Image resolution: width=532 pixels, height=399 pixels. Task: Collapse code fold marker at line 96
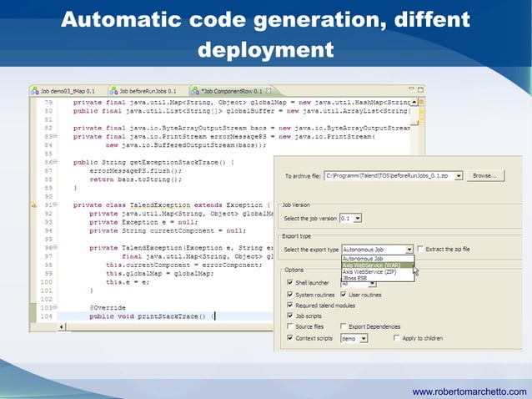click(54, 248)
